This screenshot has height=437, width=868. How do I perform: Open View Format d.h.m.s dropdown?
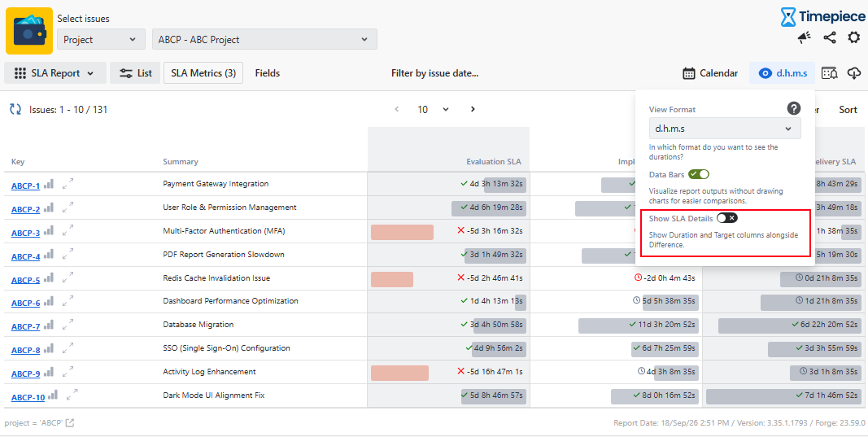(725, 129)
